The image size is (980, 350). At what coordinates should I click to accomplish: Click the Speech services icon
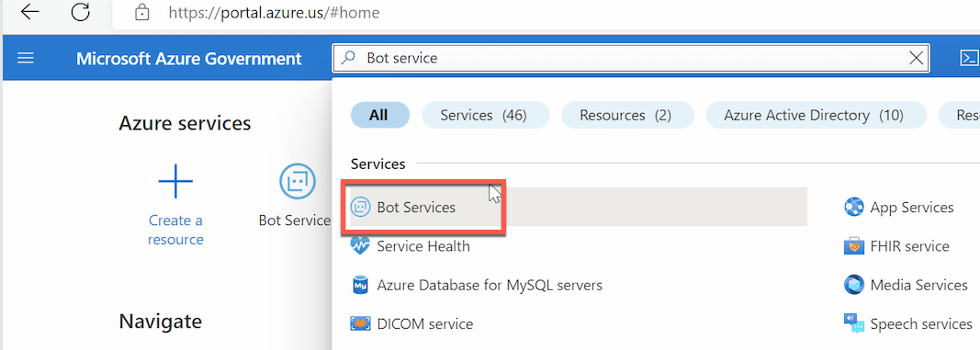(x=854, y=323)
